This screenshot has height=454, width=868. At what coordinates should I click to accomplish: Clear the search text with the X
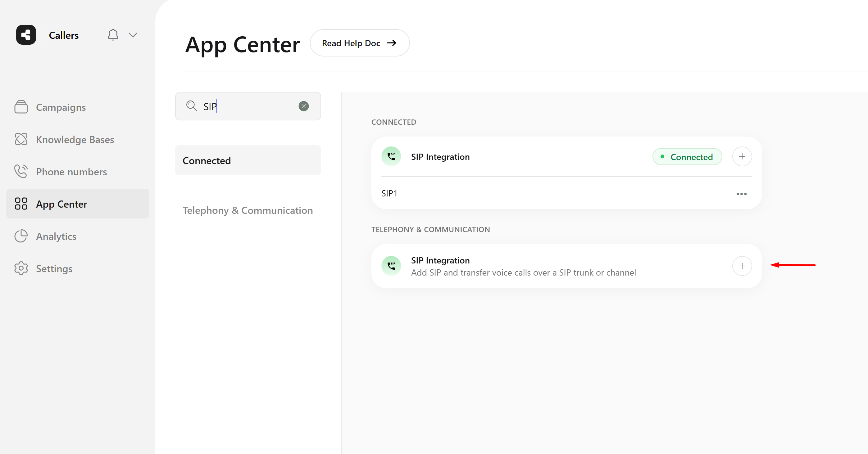click(303, 106)
